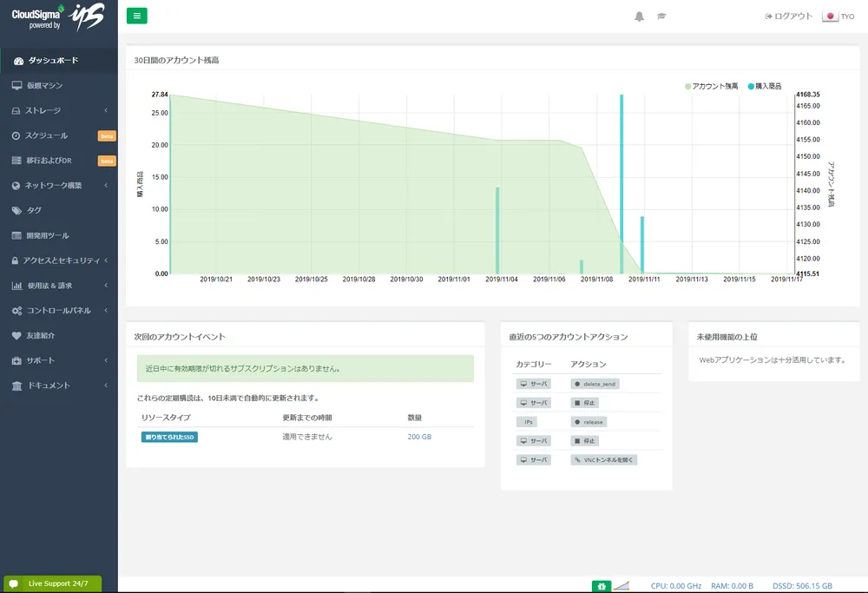868x593 pixels.
Task: Expand the ドキュメント submenu chevron
Action: [x=106, y=385]
